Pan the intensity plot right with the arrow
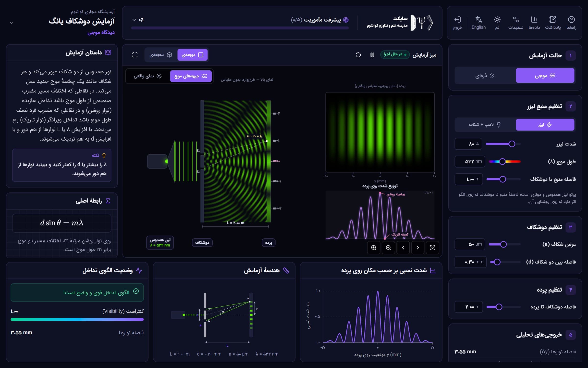The width and height of the screenshot is (588, 368). pyautogui.click(x=418, y=248)
